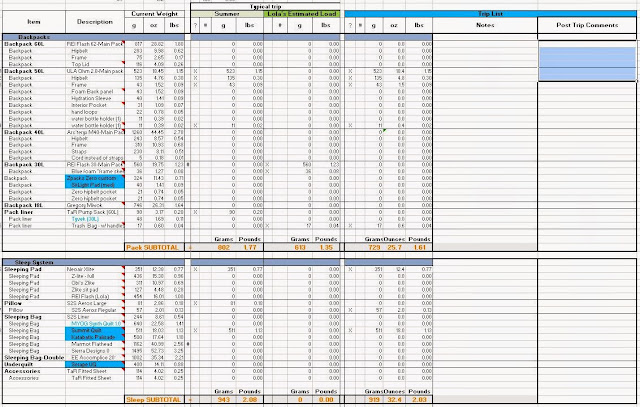640x407 pixels.
Task: Click the ULA Ohm 2.0-Main pack cell
Action: click(x=95, y=71)
